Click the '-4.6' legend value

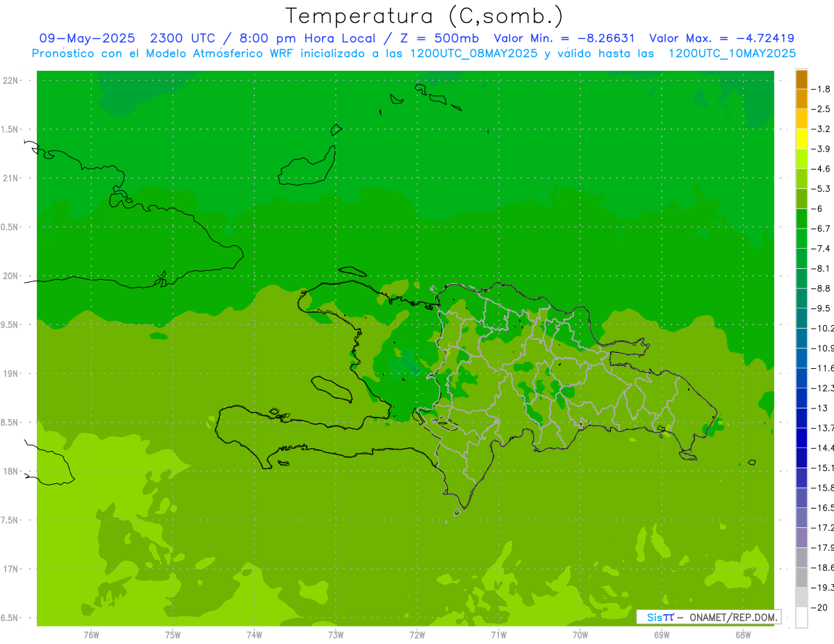click(821, 169)
